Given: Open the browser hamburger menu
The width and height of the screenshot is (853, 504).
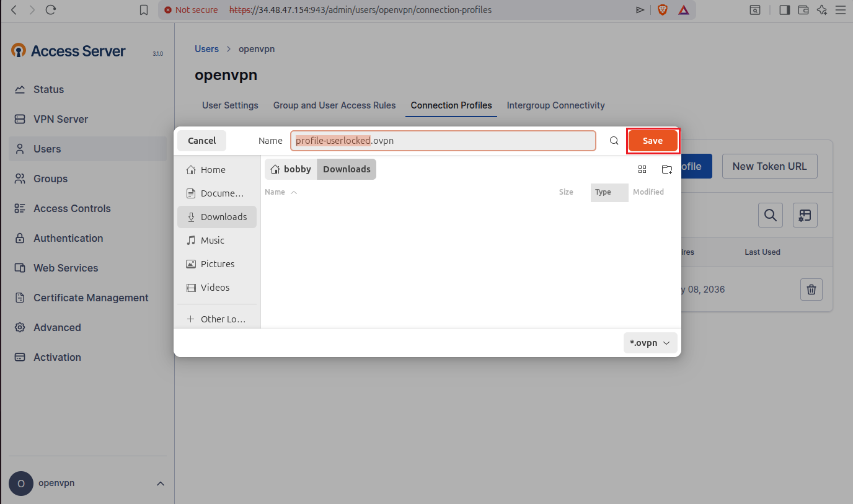Looking at the screenshot, I should click(841, 10).
